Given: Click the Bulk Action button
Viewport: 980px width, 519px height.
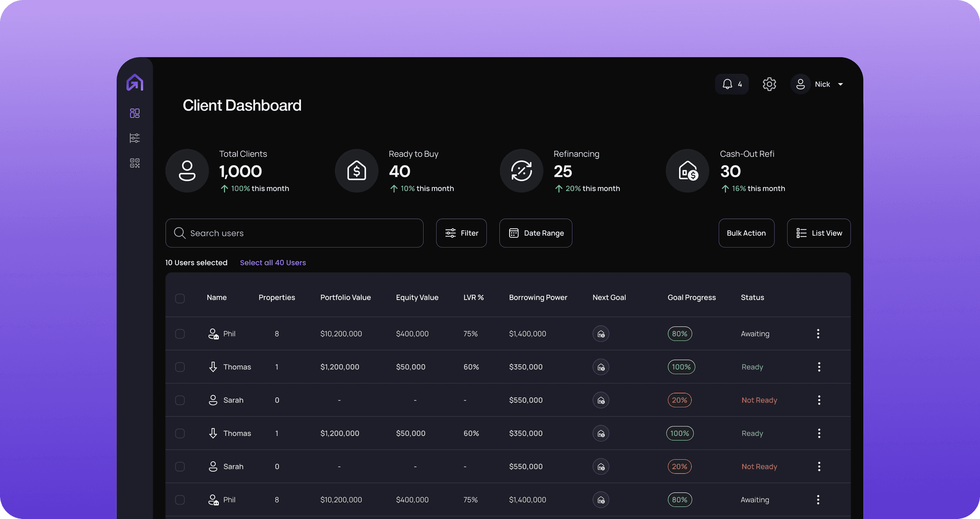Looking at the screenshot, I should [746, 233].
